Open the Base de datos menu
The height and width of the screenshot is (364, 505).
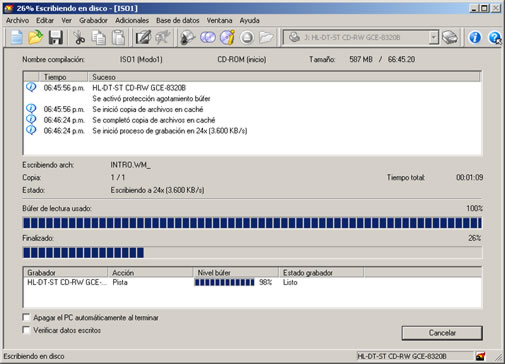tap(178, 20)
